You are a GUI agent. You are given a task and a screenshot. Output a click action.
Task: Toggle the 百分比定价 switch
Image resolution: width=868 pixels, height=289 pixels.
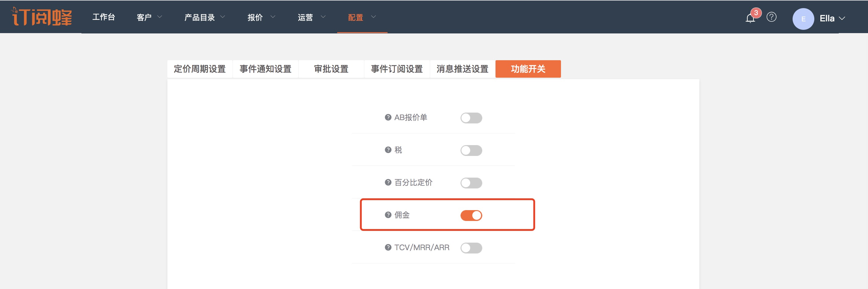(471, 183)
